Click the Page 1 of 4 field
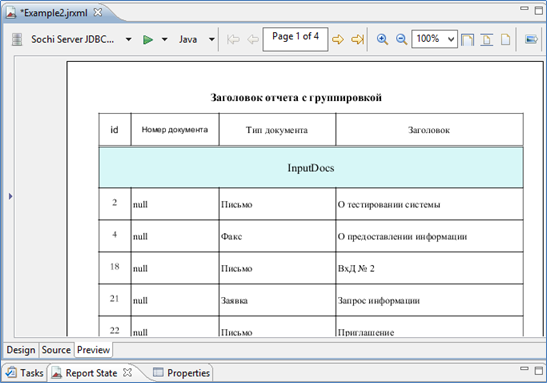 (295, 39)
